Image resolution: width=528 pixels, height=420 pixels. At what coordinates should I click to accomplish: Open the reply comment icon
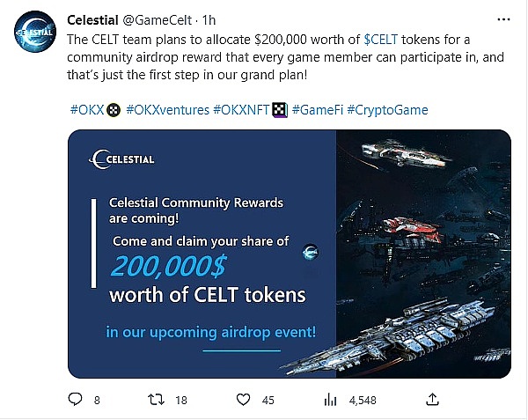click(x=75, y=400)
